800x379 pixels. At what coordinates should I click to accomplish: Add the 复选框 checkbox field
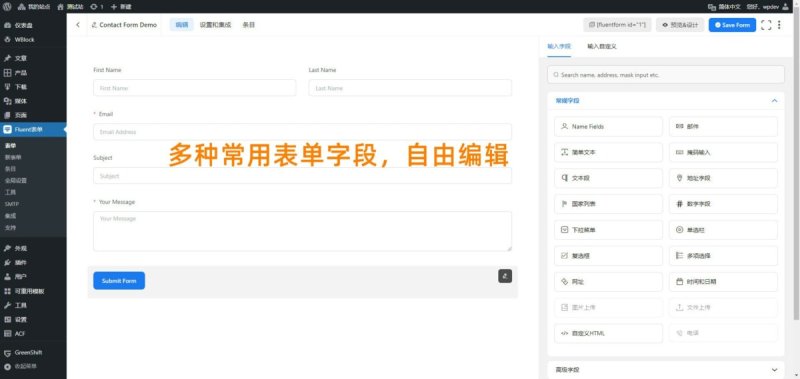click(x=608, y=256)
